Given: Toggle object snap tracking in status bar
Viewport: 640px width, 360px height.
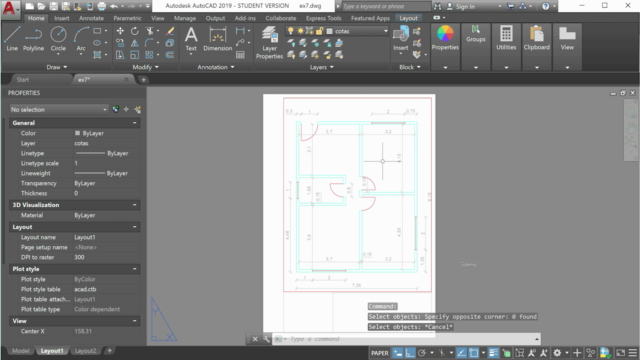Looking at the screenshot, I should pos(461,353).
